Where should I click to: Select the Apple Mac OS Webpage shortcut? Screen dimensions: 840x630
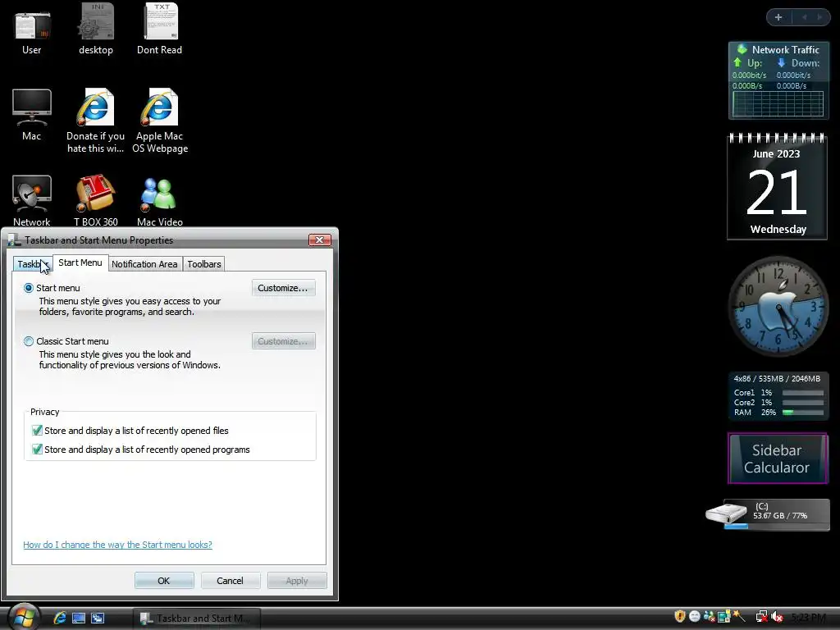(160, 121)
